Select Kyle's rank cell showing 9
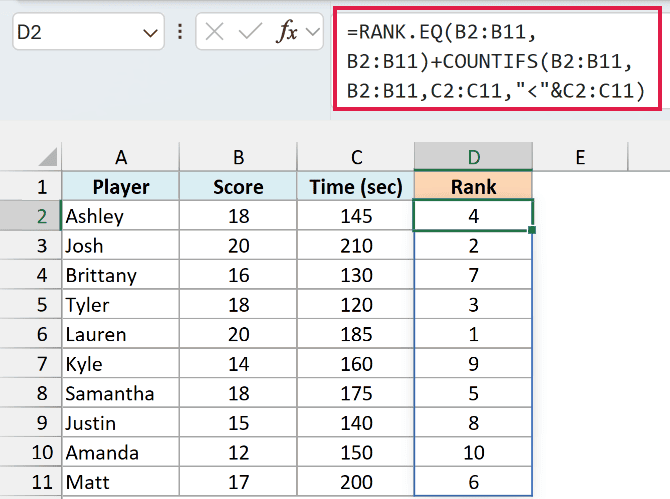Image resolution: width=670 pixels, height=499 pixels. (x=473, y=364)
